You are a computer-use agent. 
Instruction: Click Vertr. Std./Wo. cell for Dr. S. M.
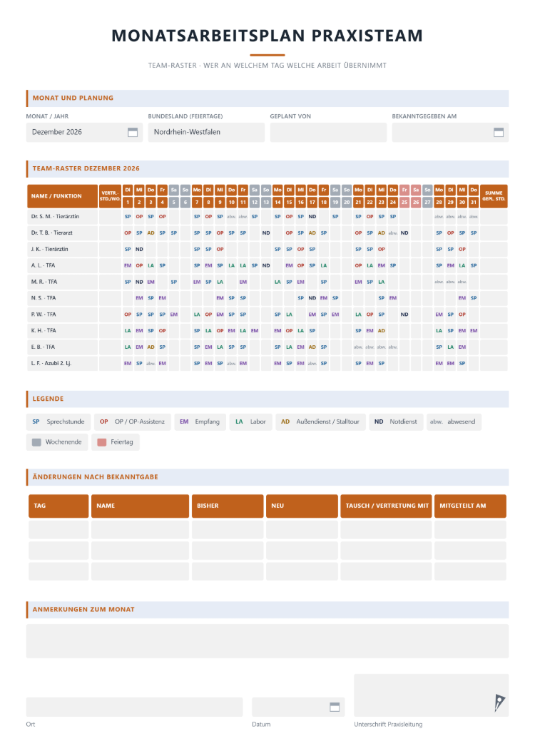point(110,217)
